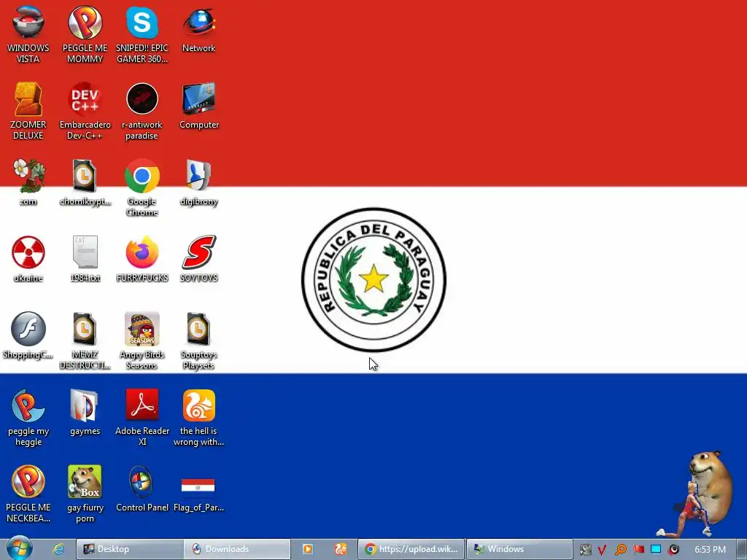
Task: Click the orange magnifier tray icon
Action: click(x=620, y=550)
